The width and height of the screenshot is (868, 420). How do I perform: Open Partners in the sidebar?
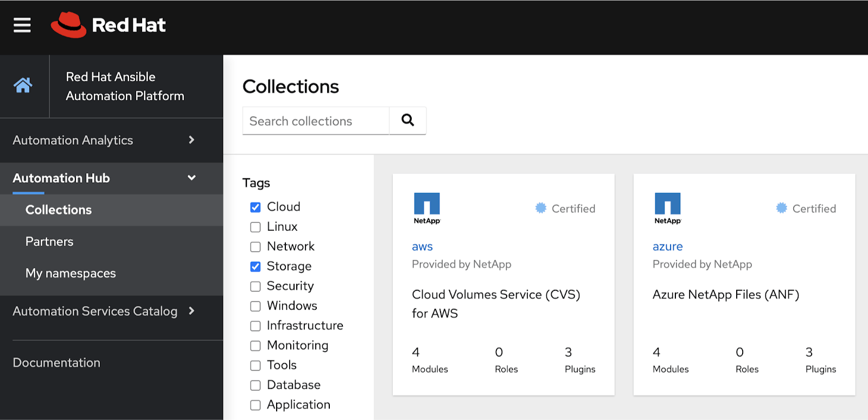[49, 242]
